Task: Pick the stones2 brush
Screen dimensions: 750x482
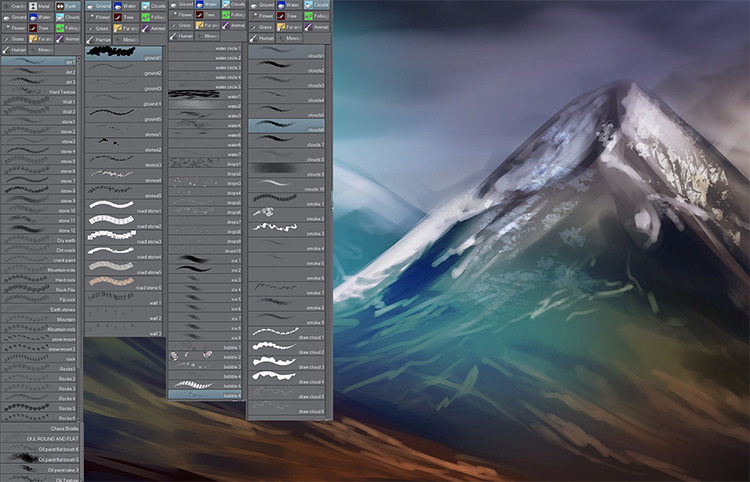Action: click(x=124, y=145)
